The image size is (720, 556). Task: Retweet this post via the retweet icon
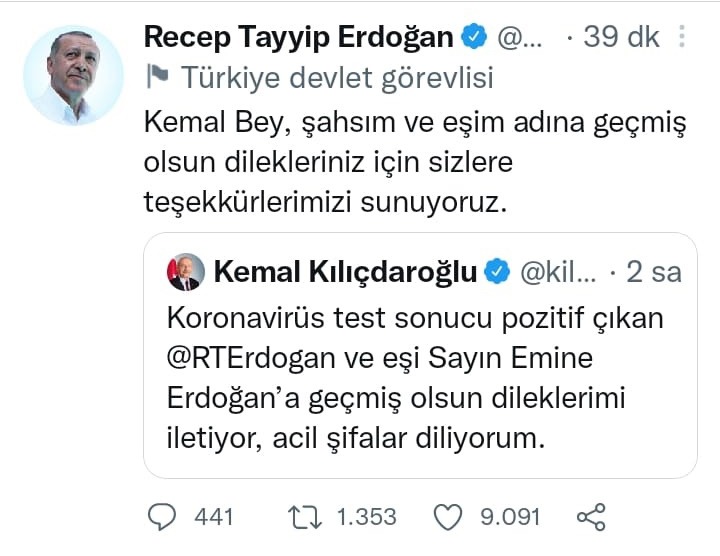point(302,516)
